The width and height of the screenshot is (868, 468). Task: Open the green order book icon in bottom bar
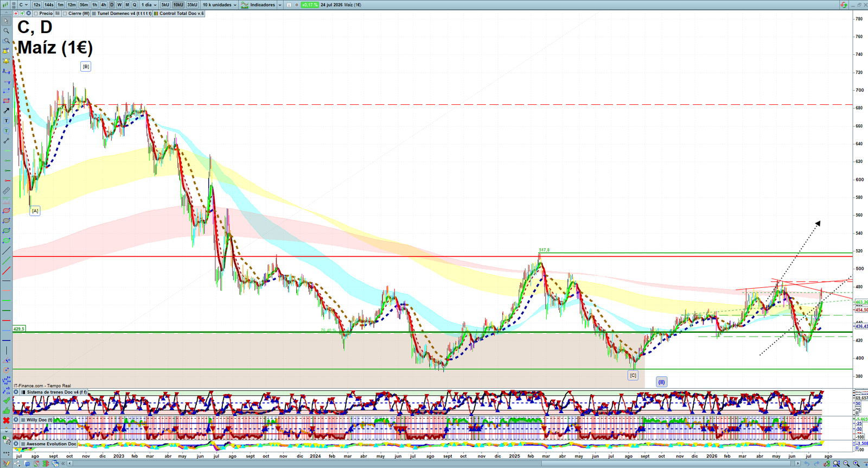tap(46, 463)
